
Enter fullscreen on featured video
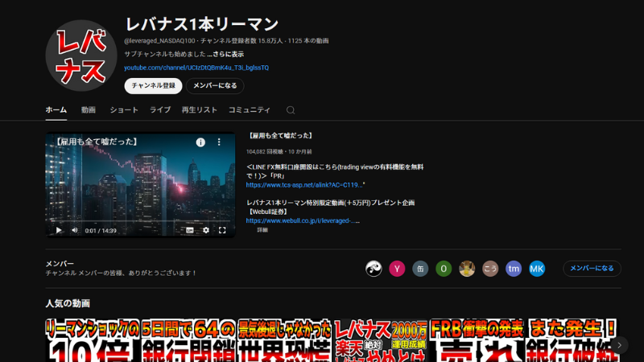click(x=222, y=230)
